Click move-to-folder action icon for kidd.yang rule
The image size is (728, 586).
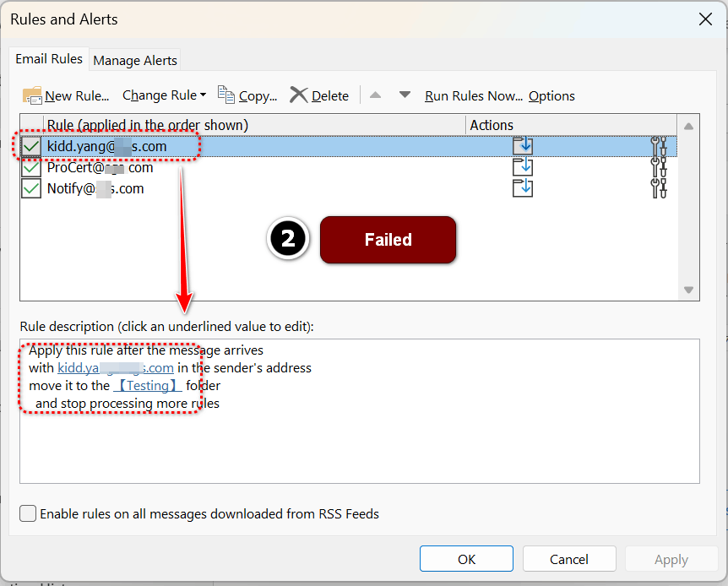[522, 146]
